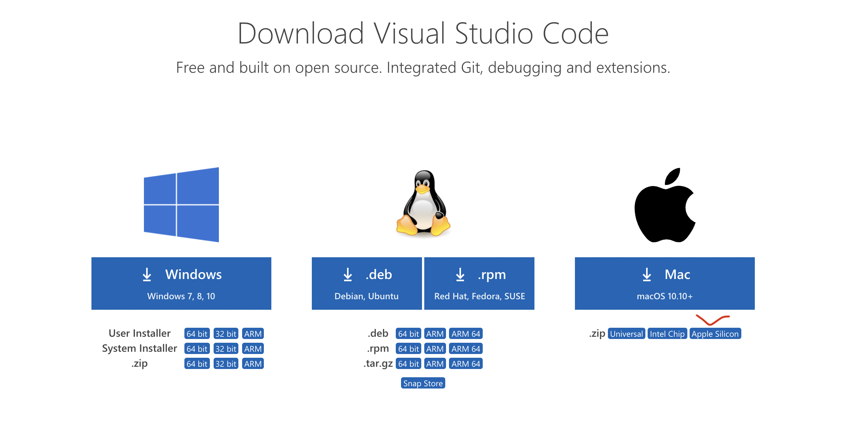The image size is (868, 432).
Task: Click the 'User Installer' label
Action: [139, 333]
